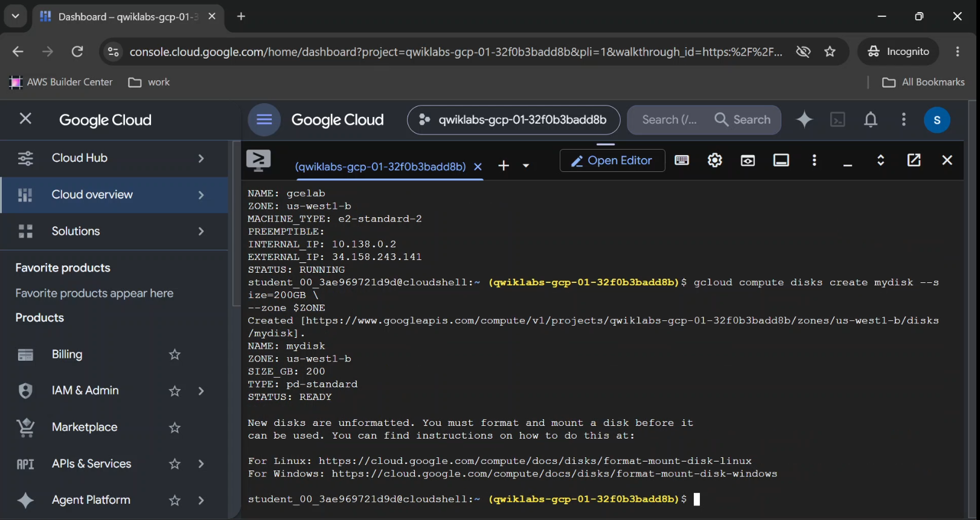Open the account avatar S
The width and height of the screenshot is (980, 520).
click(x=937, y=119)
